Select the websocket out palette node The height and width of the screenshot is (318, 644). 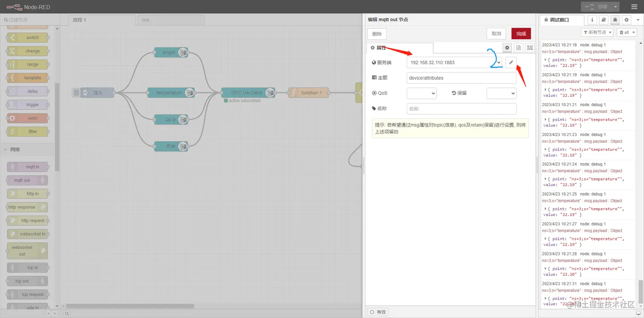pos(27,251)
